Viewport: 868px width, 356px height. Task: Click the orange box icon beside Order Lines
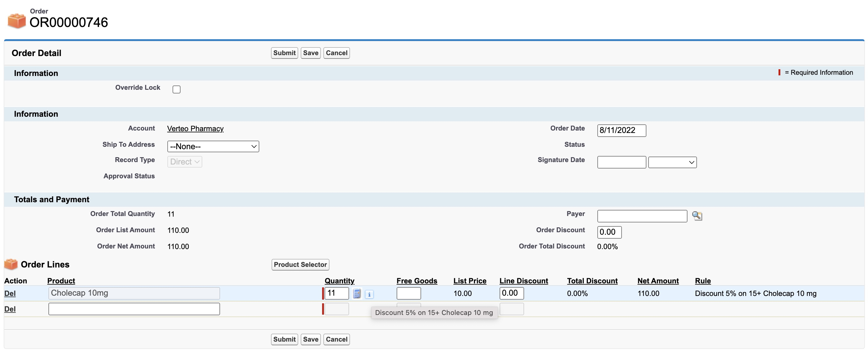click(x=11, y=264)
